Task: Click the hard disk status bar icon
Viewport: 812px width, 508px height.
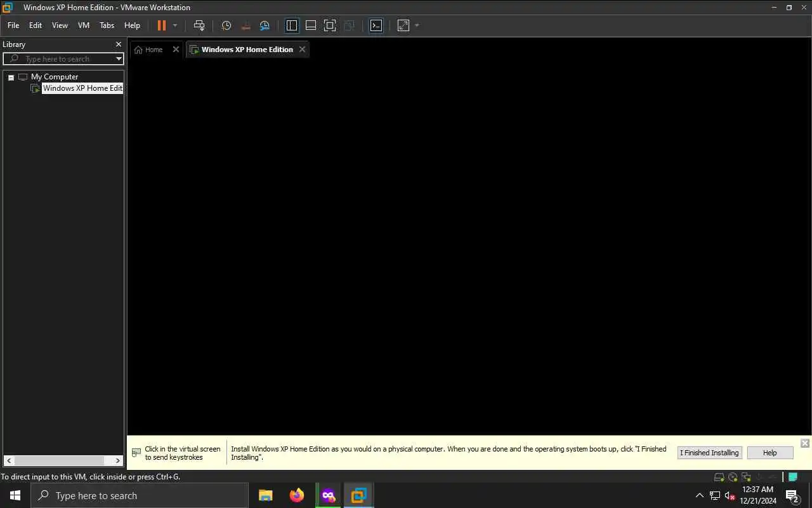Action: (719, 477)
